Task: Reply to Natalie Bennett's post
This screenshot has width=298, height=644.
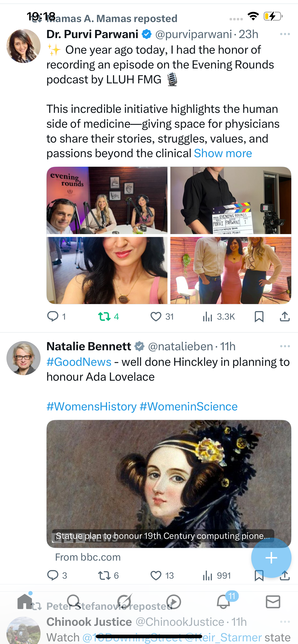Action: [x=53, y=575]
